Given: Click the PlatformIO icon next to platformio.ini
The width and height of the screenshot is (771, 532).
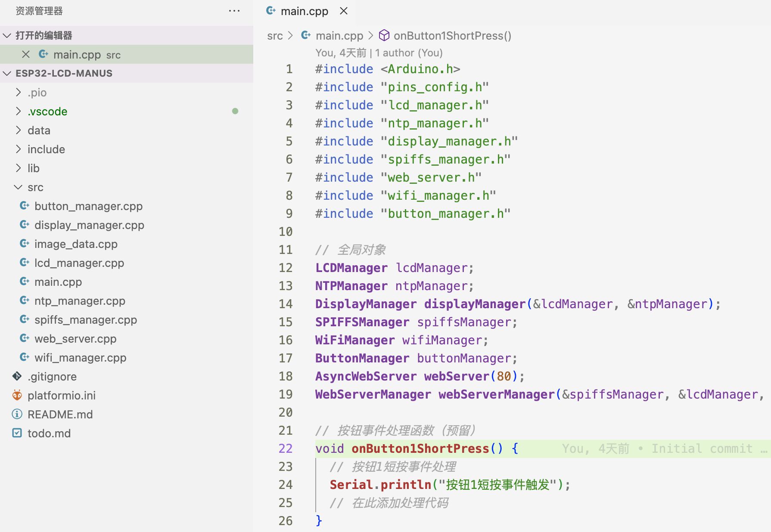Looking at the screenshot, I should click(17, 395).
